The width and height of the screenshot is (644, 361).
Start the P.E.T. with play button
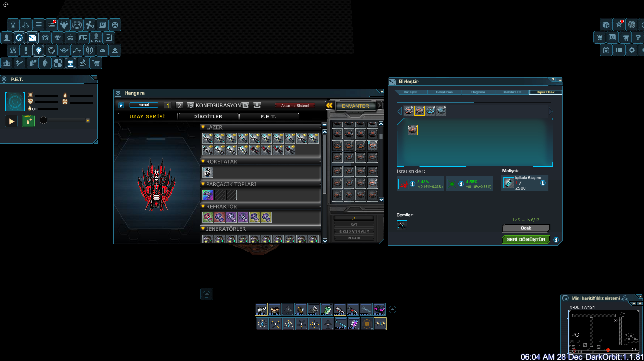(11, 121)
